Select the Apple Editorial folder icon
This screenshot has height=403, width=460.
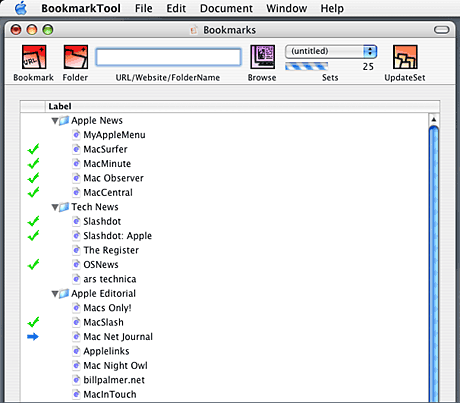[x=64, y=294]
